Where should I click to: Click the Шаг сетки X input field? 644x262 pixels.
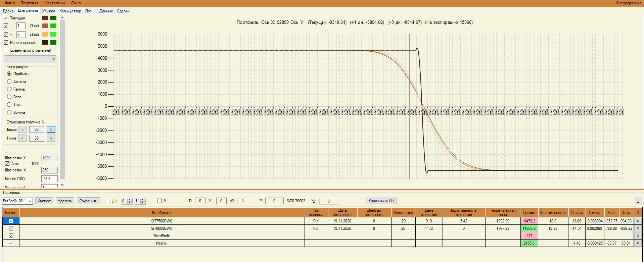[x=49, y=170]
